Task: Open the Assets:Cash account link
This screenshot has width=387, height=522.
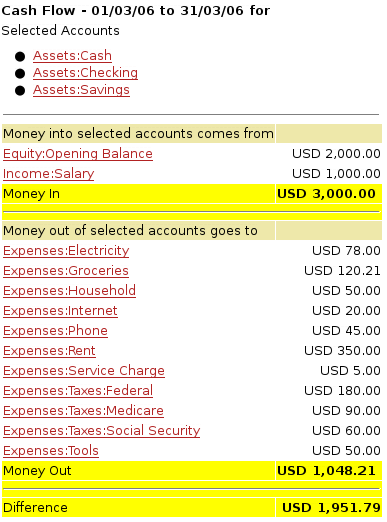Action: (x=72, y=56)
